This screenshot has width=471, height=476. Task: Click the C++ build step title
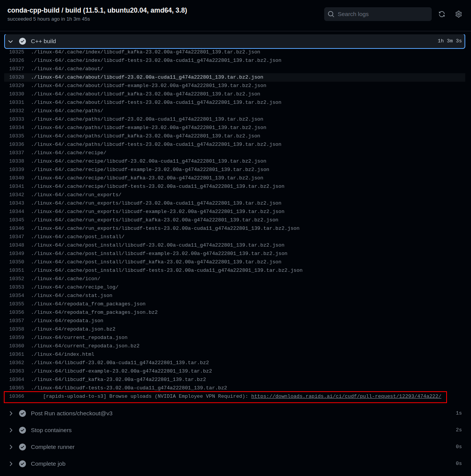click(43, 41)
